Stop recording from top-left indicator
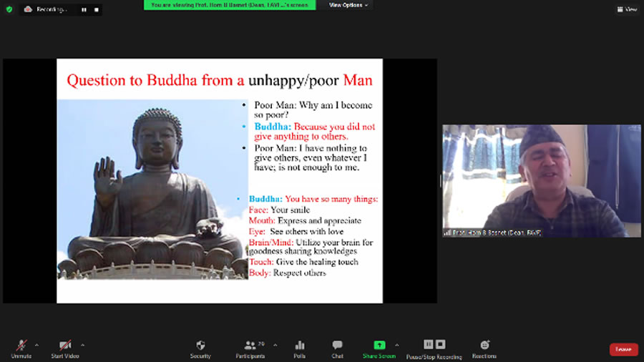This screenshot has height=362, width=644. point(97,9)
